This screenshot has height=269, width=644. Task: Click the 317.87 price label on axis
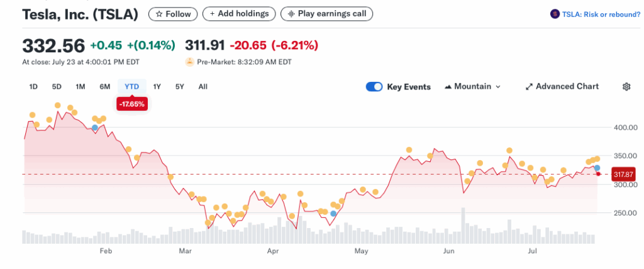click(x=623, y=175)
